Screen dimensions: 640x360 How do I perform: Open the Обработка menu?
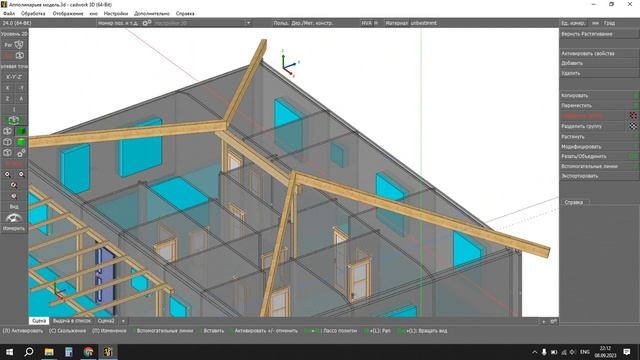(x=33, y=13)
